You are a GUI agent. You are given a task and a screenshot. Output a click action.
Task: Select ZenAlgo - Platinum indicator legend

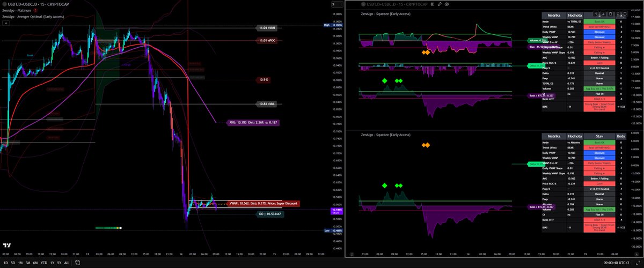pyautogui.click(x=17, y=11)
